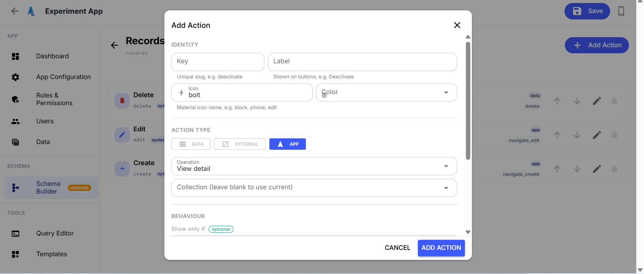This screenshot has height=274, width=644.
Task: Click the dialog scrollbar down arrow
Action: pos(468,232)
